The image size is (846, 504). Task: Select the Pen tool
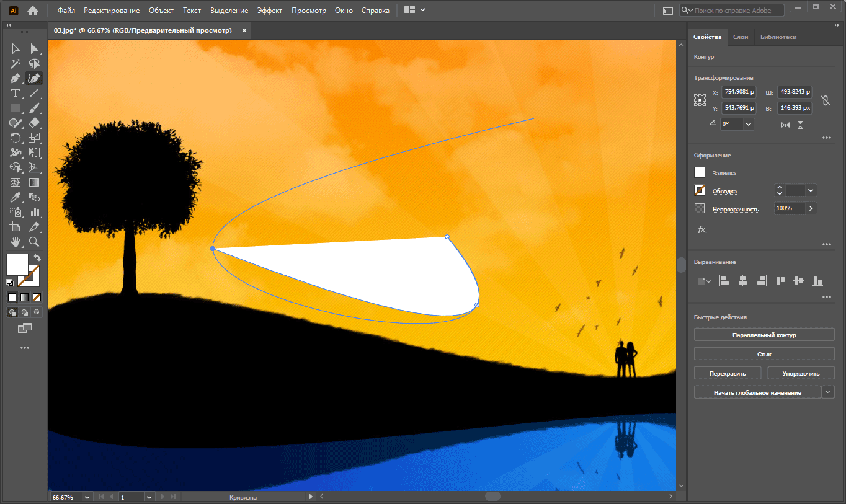pos(15,78)
